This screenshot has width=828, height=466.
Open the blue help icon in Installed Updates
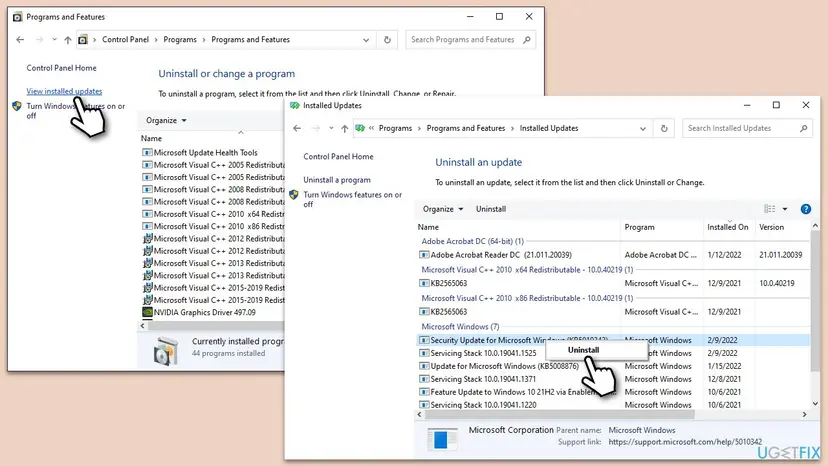tap(805, 209)
